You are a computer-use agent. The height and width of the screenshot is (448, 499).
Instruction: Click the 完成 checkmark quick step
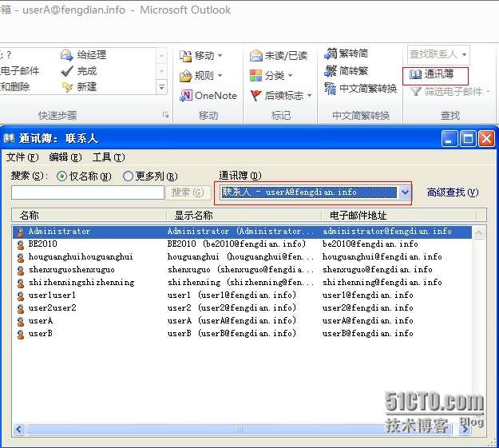(x=67, y=71)
